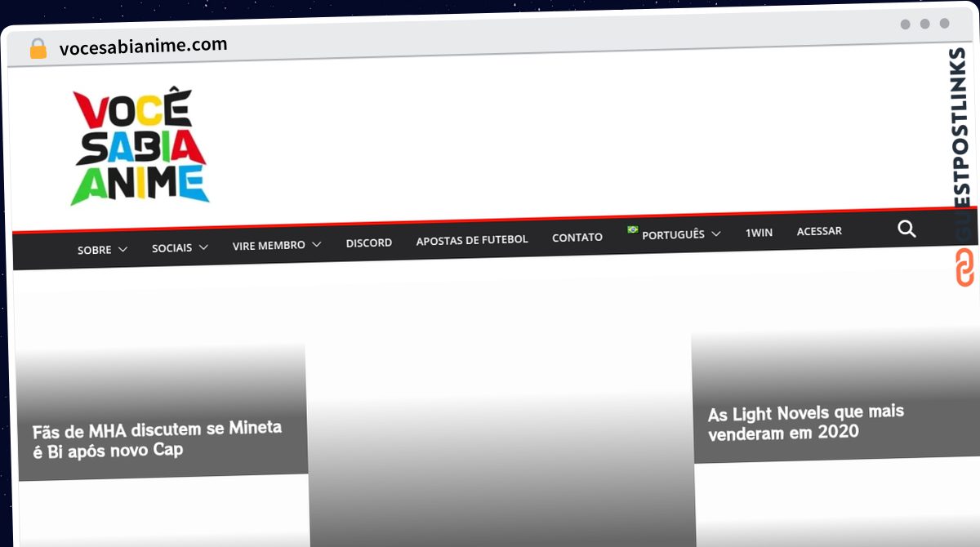
Task: Open Light Novels mais venderam 2020 article
Action: coord(806,422)
